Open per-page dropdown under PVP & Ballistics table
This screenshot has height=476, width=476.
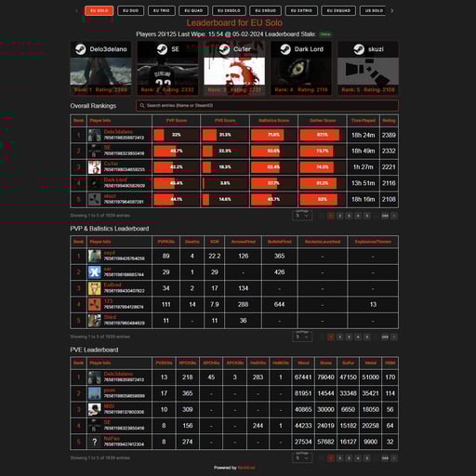tap(302, 337)
